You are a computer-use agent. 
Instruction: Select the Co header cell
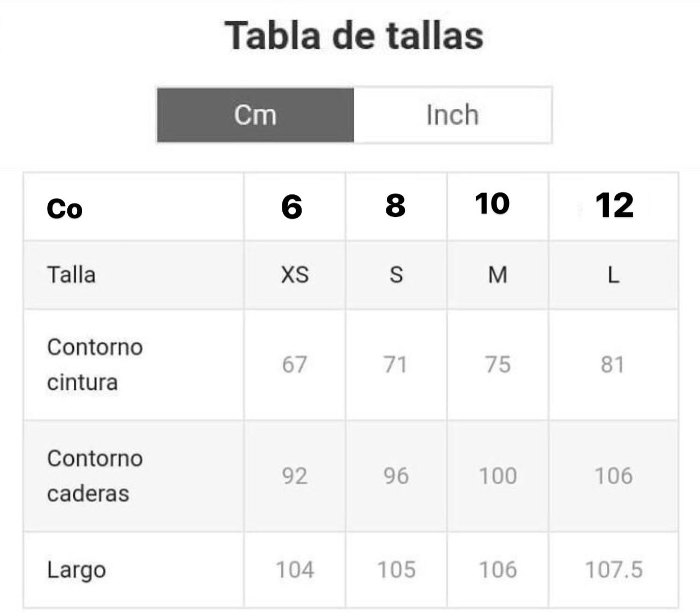coord(65,209)
